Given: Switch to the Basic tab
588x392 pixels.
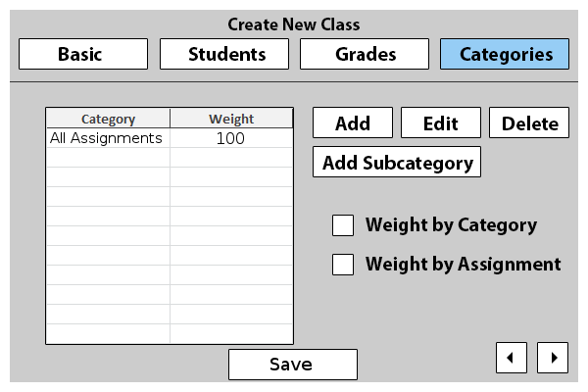Looking at the screenshot, I should (x=83, y=54).
